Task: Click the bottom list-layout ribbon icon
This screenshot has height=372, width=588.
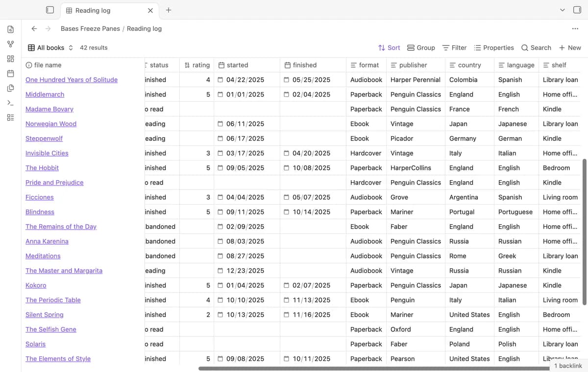Action: (10, 117)
